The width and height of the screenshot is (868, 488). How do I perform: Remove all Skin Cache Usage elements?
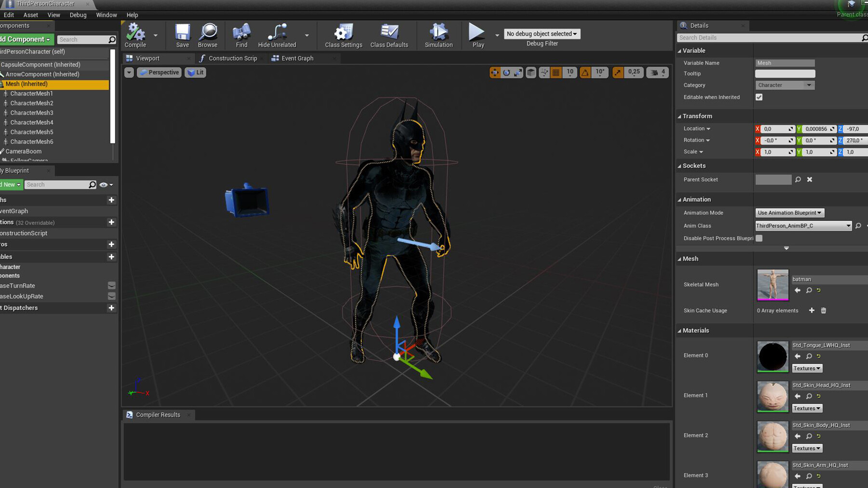coord(824,311)
